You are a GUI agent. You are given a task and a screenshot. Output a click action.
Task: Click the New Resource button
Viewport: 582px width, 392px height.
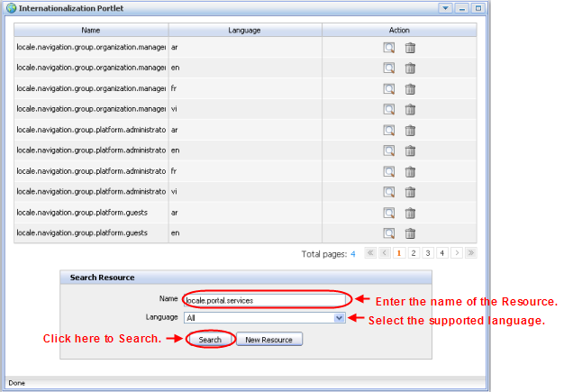point(269,340)
